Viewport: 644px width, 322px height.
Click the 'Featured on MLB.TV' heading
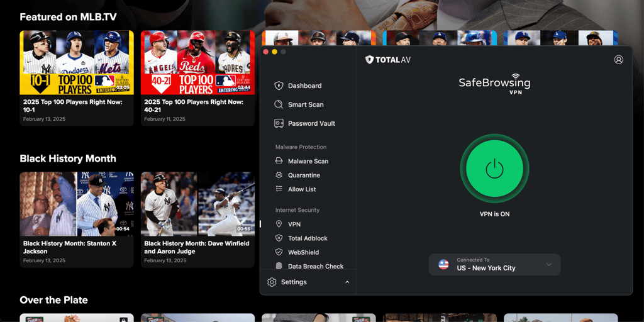[68, 17]
